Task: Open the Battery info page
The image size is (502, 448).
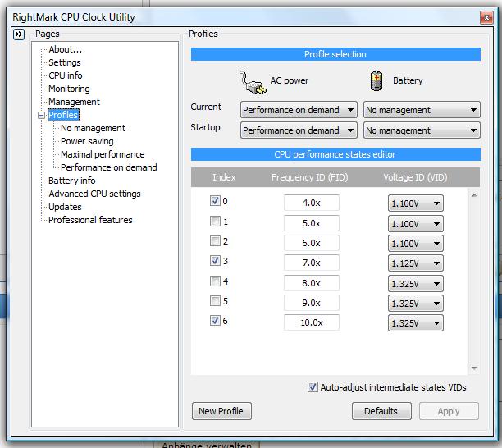Action: (72, 181)
